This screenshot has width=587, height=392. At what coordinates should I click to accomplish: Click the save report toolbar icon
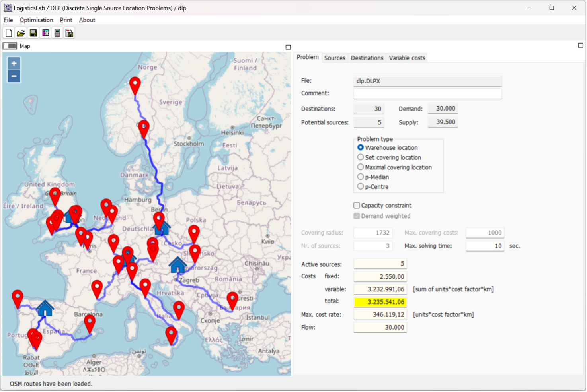coord(69,33)
